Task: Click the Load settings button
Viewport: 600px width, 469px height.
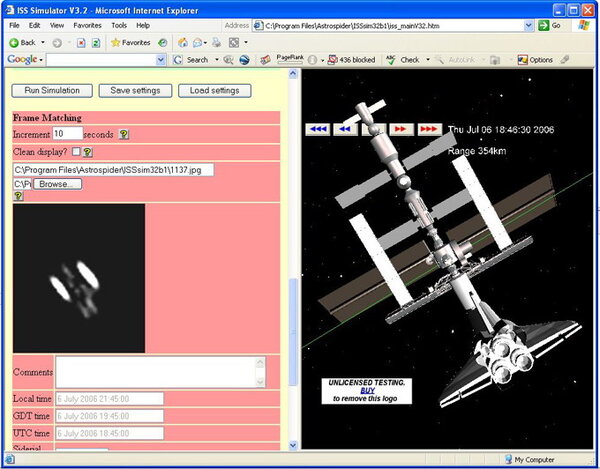Action: tap(214, 91)
